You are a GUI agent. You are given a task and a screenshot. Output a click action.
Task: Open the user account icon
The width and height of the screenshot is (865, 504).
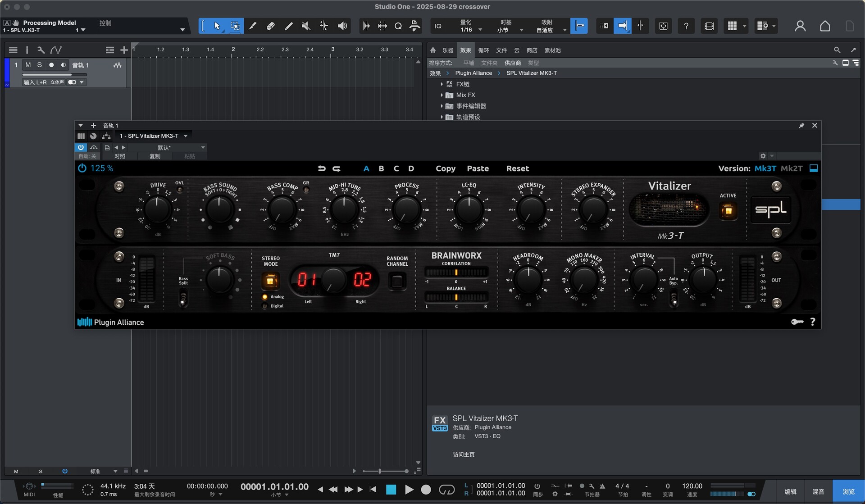click(800, 26)
